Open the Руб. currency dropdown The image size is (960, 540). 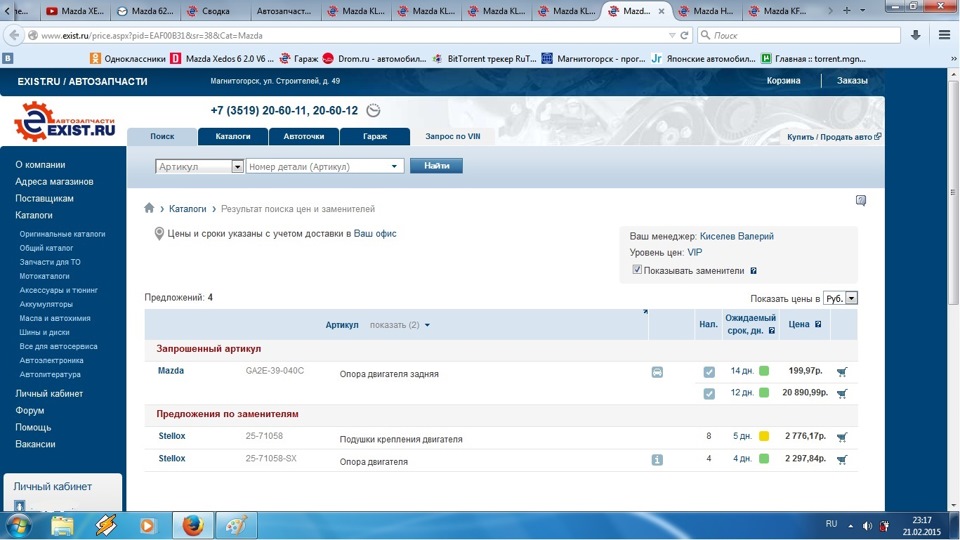(840, 298)
